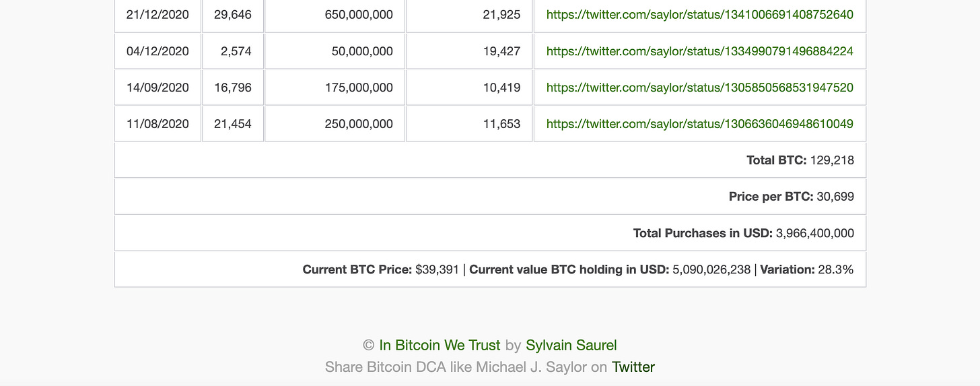
Task: Click the 650,000,000 USD amount cell
Action: (x=335, y=14)
